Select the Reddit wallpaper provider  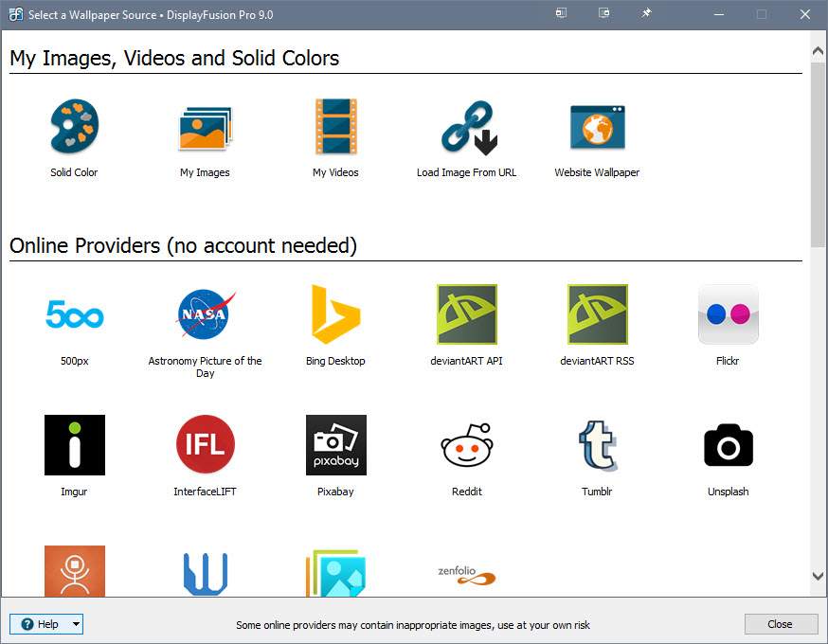[466, 444]
